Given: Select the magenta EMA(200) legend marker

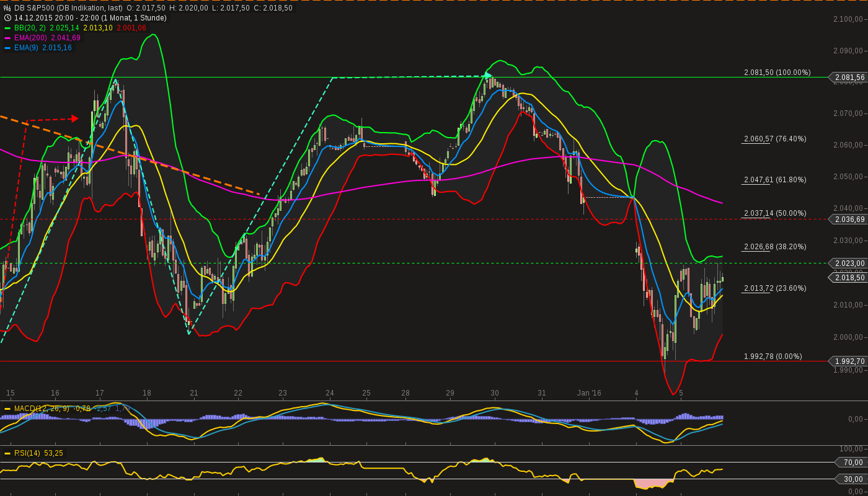Looking at the screenshot, I should (7, 38).
